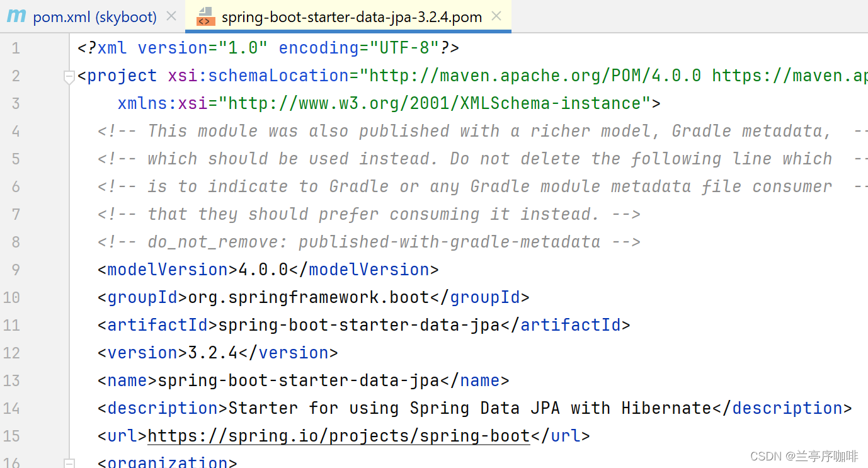
Task: Select the spring-boot-starter-data-jpa-3.2.4.pom tab
Action: [x=351, y=17]
